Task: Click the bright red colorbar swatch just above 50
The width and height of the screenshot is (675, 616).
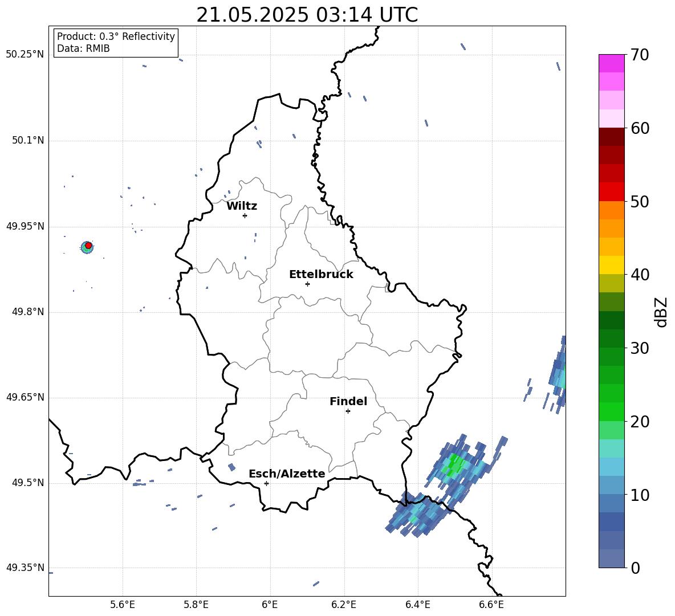Action: tap(611, 192)
